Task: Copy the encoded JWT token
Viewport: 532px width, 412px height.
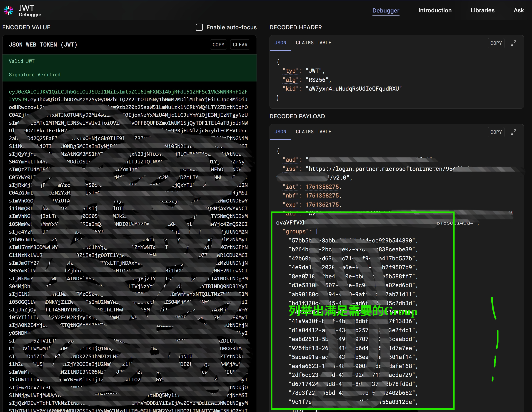Action: (x=218, y=44)
